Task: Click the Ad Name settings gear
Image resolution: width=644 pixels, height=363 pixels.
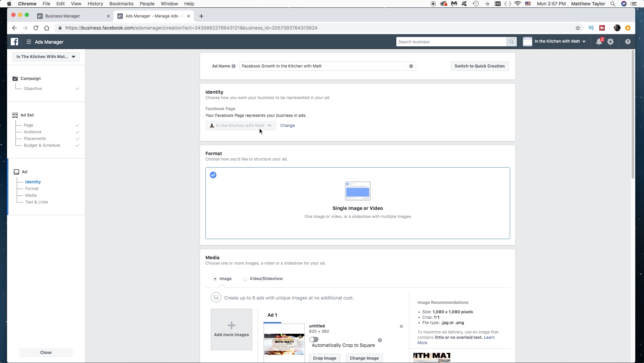Action: pyautogui.click(x=411, y=66)
